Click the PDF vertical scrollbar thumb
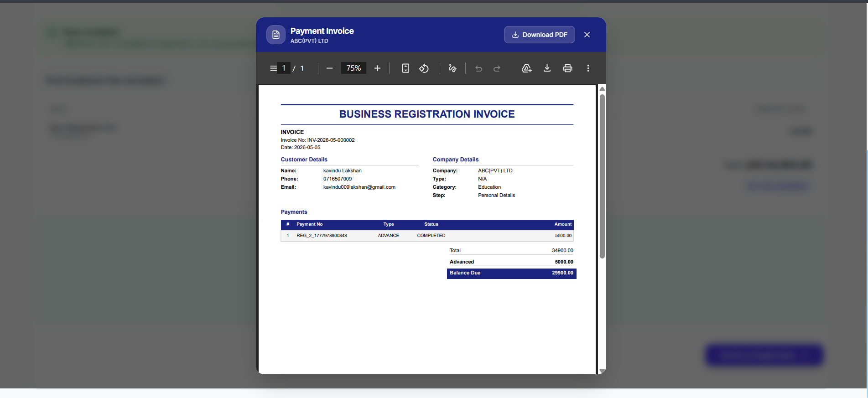The width and height of the screenshot is (868, 398). (x=602, y=176)
